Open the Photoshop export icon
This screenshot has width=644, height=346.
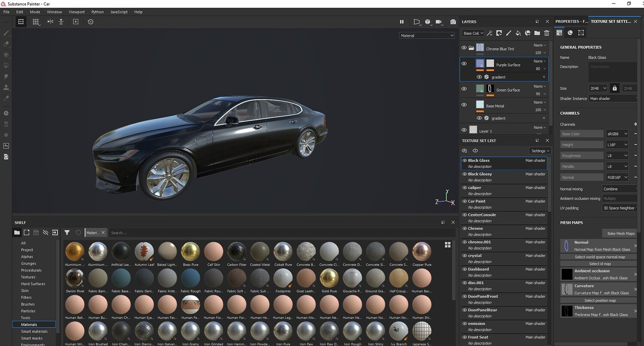coord(6,146)
